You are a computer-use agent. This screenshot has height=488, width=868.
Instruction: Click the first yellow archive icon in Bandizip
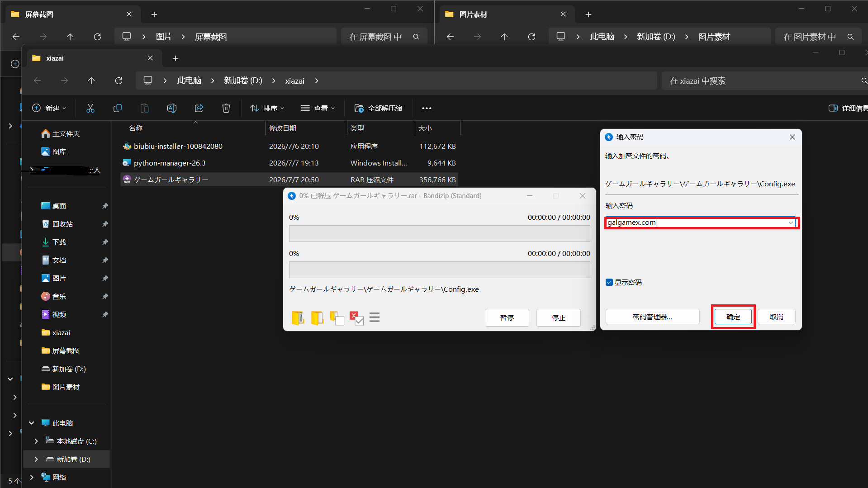click(x=298, y=318)
